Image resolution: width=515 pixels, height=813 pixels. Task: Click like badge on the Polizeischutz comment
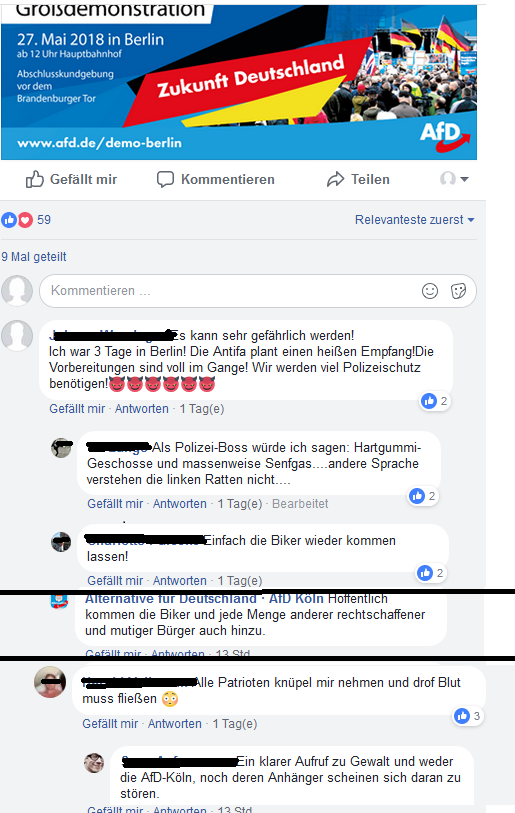click(x=435, y=401)
